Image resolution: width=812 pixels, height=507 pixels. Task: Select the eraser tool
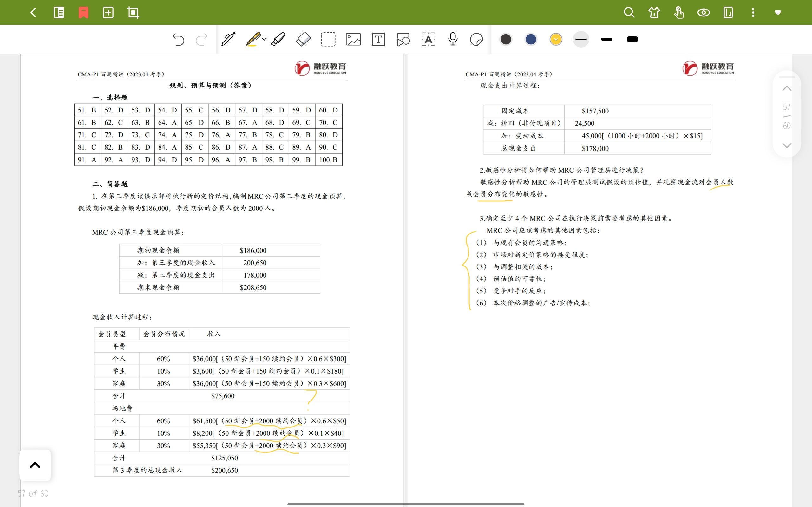coord(303,39)
